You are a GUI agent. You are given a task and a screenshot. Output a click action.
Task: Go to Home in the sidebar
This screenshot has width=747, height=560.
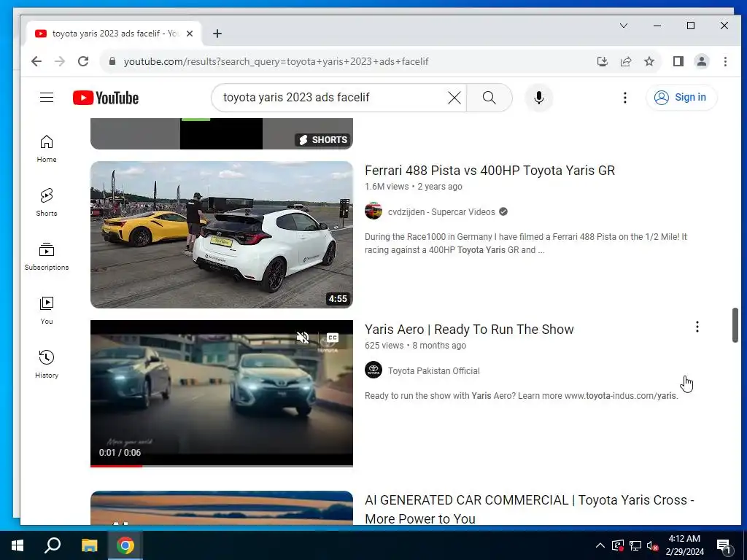[x=47, y=149]
